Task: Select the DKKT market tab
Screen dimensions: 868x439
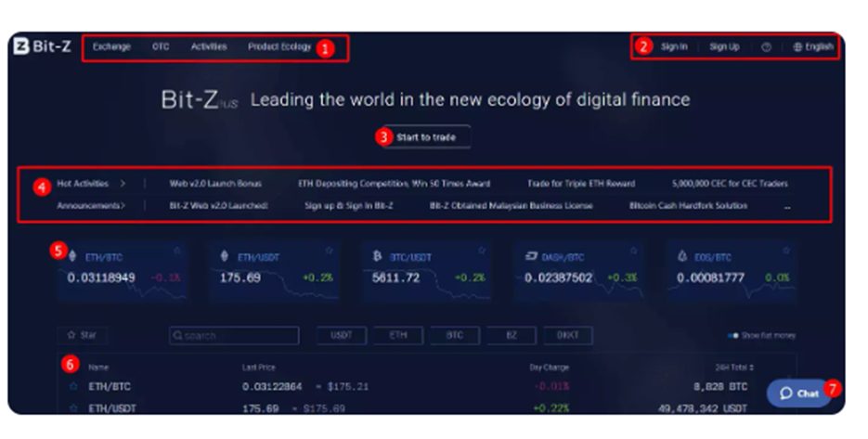Action: coord(568,335)
